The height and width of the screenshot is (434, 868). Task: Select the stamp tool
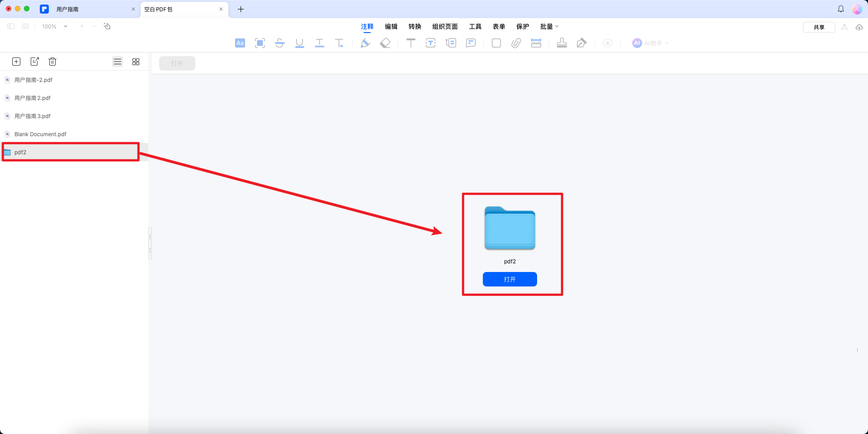click(x=561, y=43)
